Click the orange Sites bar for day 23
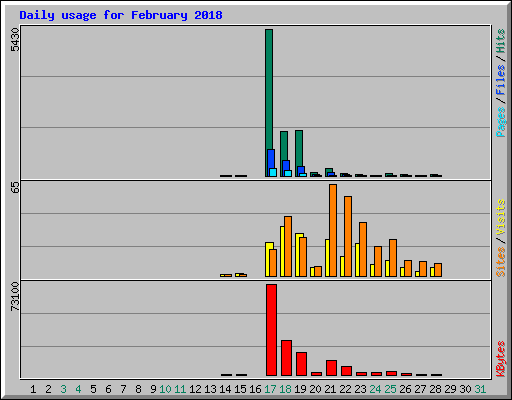 tap(363, 249)
